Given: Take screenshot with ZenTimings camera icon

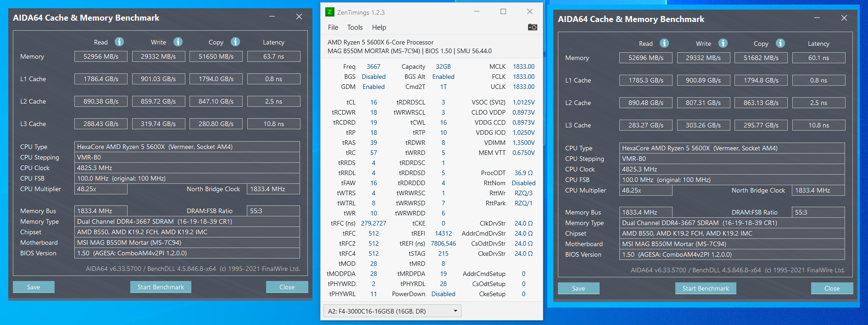Looking at the screenshot, I should [532, 27].
